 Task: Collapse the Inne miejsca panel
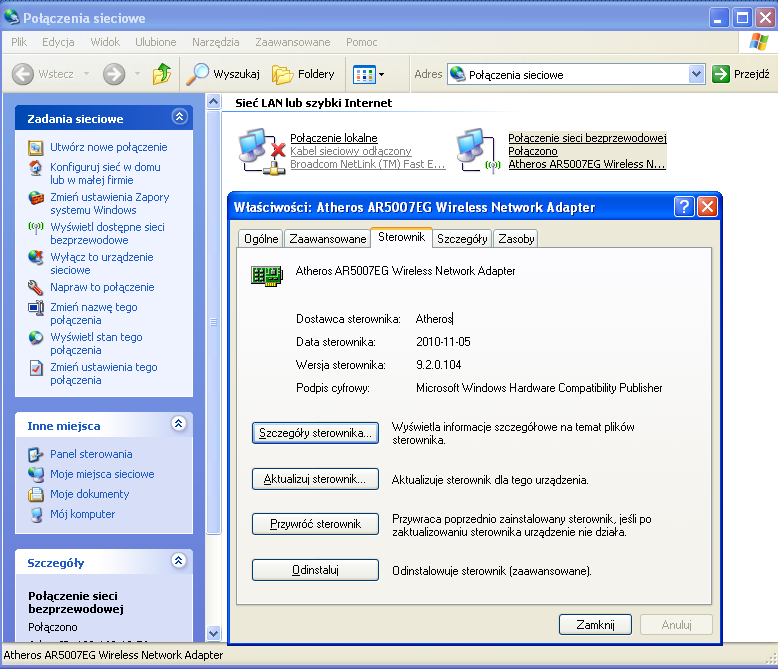click(179, 424)
